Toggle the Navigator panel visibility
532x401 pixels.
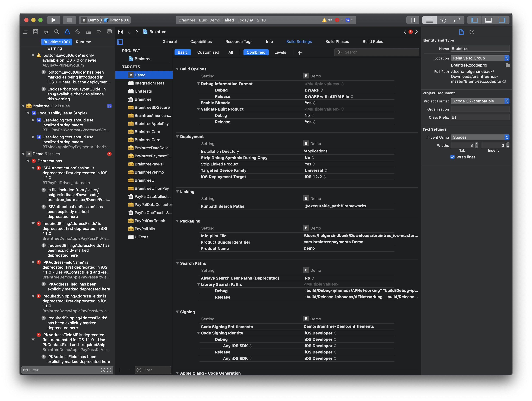pyautogui.click(x=474, y=20)
